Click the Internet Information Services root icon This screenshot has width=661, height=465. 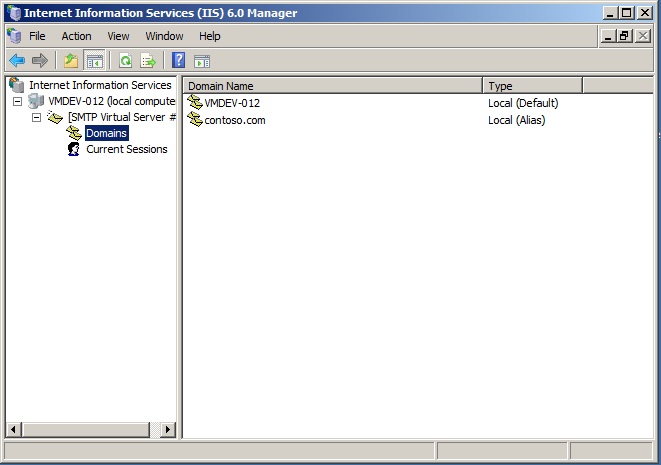pos(17,85)
